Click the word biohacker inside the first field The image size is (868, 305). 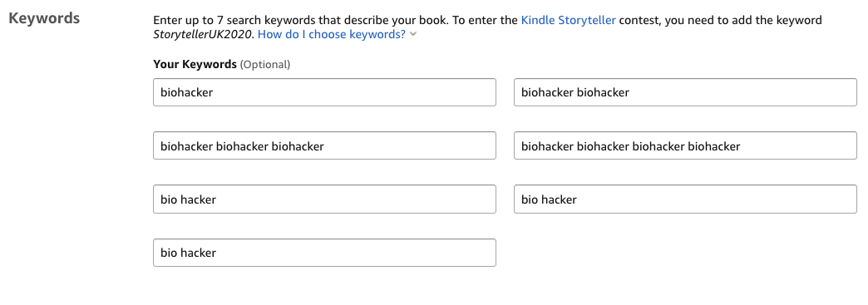[186, 92]
